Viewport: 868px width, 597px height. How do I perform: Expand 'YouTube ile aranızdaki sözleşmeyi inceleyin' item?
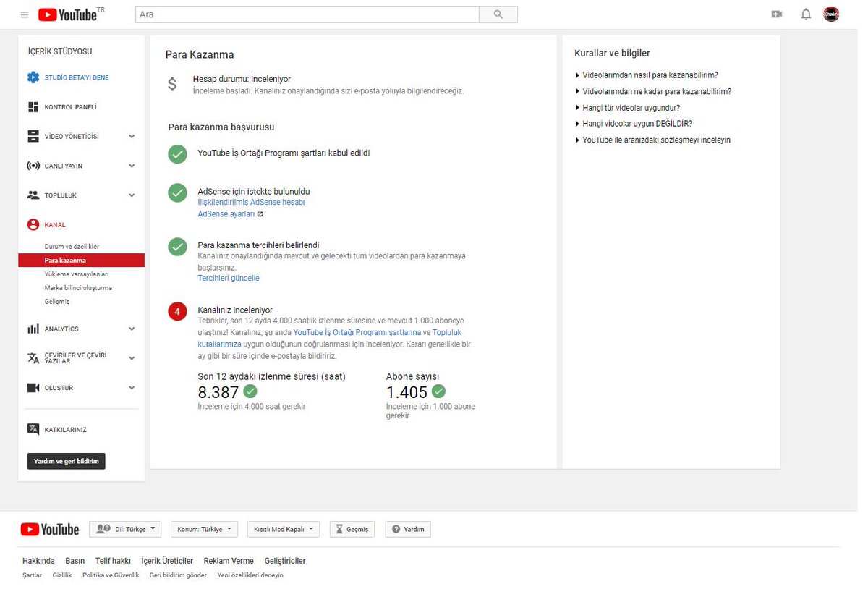pos(652,140)
